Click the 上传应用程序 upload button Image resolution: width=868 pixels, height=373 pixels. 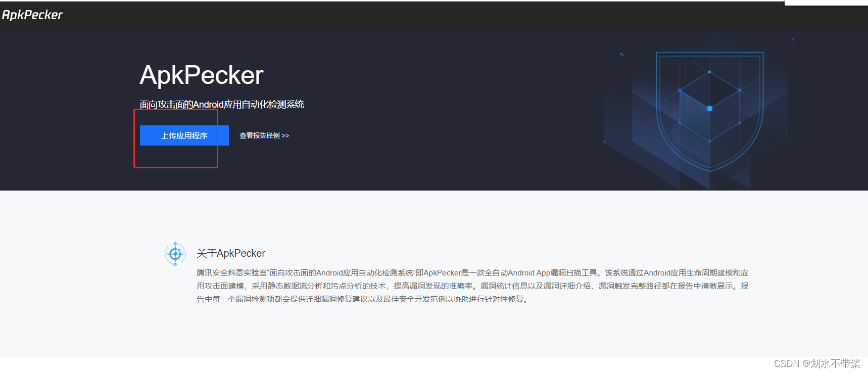(184, 135)
